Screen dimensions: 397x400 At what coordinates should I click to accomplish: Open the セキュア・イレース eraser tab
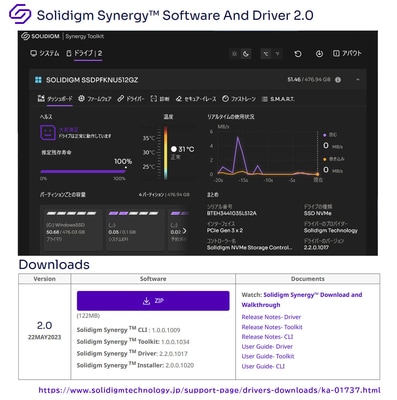[x=196, y=99]
